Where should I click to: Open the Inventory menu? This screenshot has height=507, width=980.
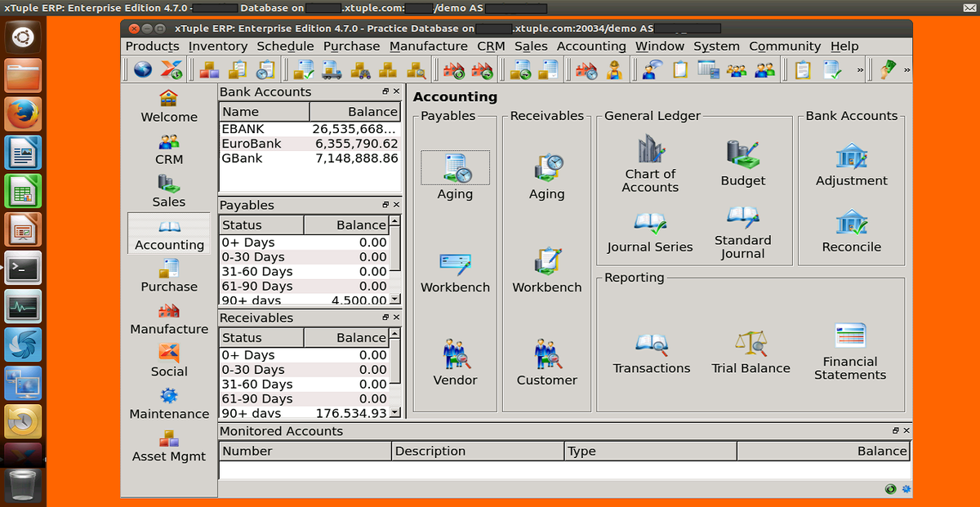[218, 47]
